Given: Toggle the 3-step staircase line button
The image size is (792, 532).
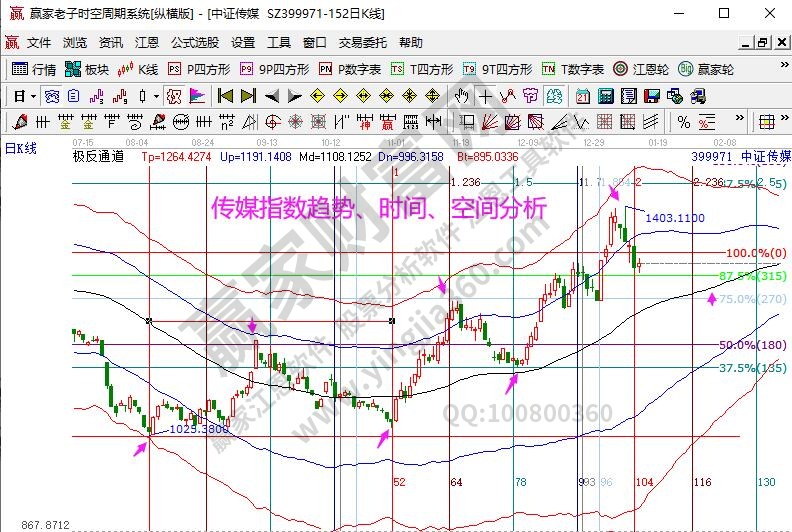Looking at the screenshot, I should 96,96.
